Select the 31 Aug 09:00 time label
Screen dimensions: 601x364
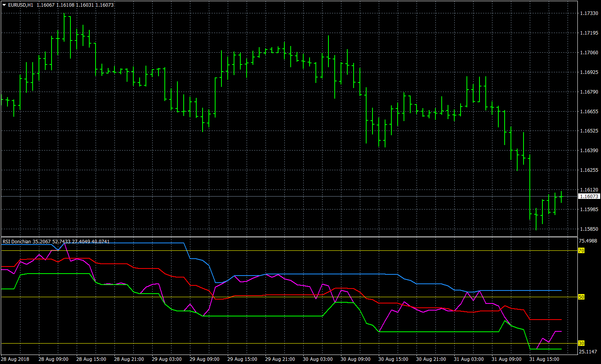507,359
